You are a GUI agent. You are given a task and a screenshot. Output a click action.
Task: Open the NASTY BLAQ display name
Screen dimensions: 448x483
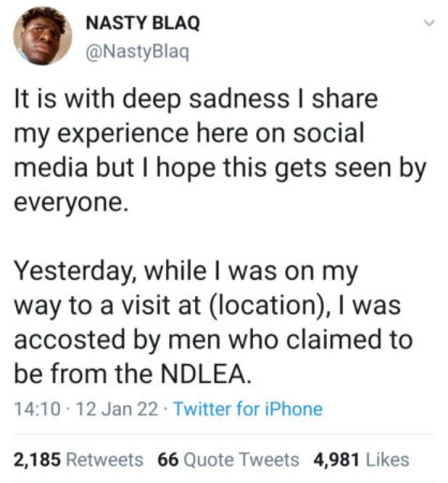tap(142, 23)
